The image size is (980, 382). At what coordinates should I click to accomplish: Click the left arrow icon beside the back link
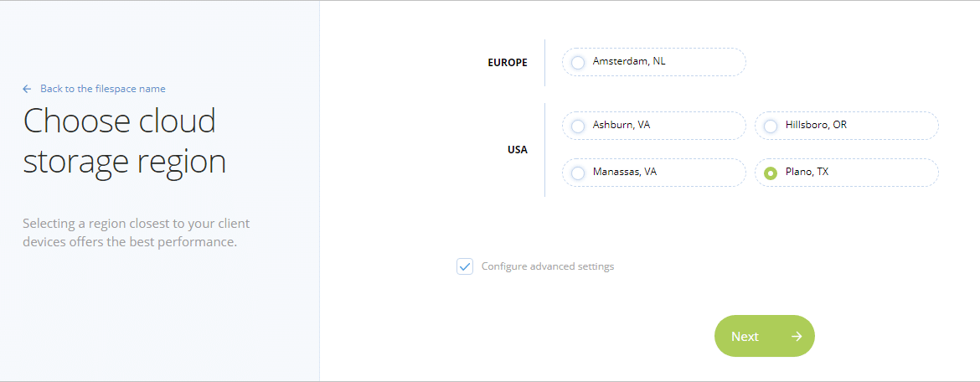pyautogui.click(x=27, y=89)
